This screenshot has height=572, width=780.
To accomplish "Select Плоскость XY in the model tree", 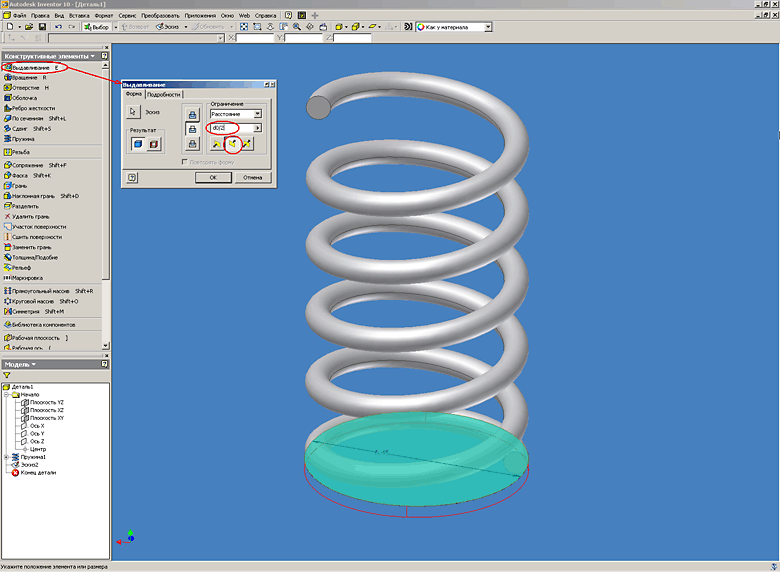I will 43,418.
